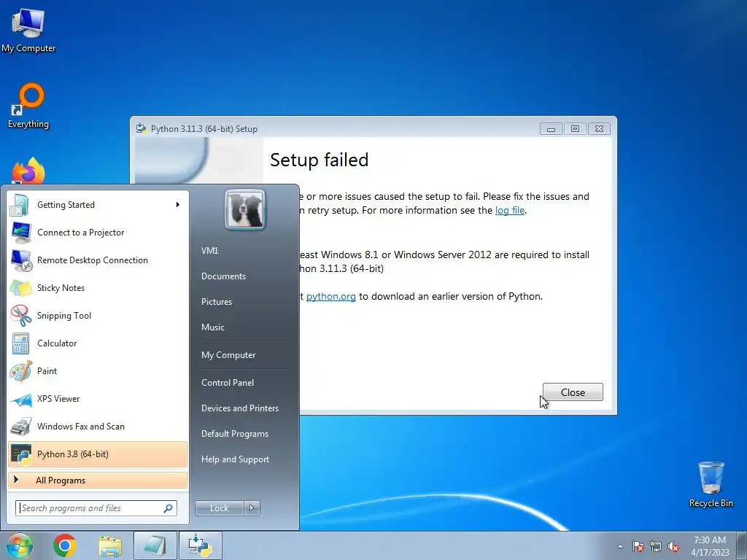Open the XPS Viewer icon

coord(20,399)
